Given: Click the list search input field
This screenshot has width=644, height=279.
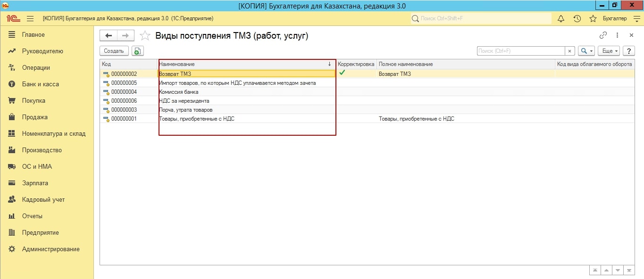Looking at the screenshot, I should pos(520,51).
